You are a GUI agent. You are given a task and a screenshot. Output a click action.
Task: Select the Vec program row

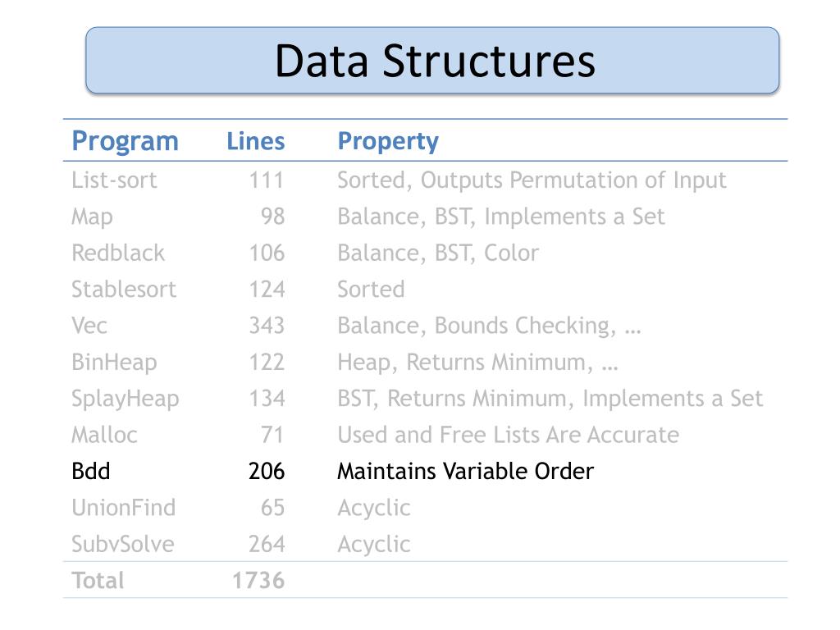pos(426,326)
